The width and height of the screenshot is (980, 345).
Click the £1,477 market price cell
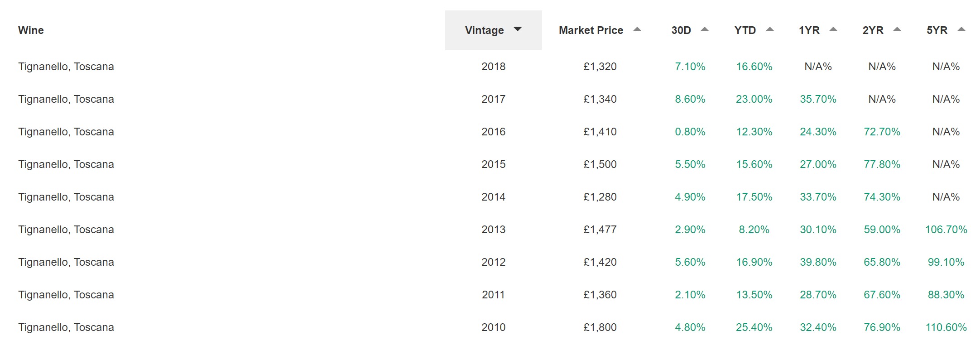(600, 230)
